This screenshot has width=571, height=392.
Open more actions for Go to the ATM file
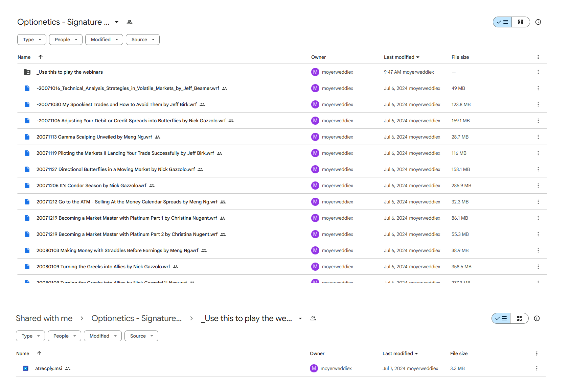538,202
